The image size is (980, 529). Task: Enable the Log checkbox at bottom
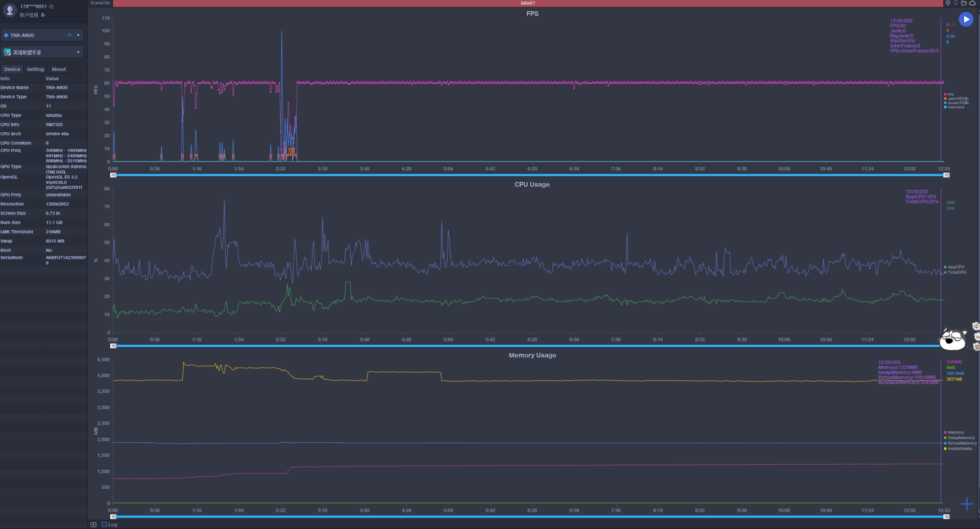coord(105,524)
